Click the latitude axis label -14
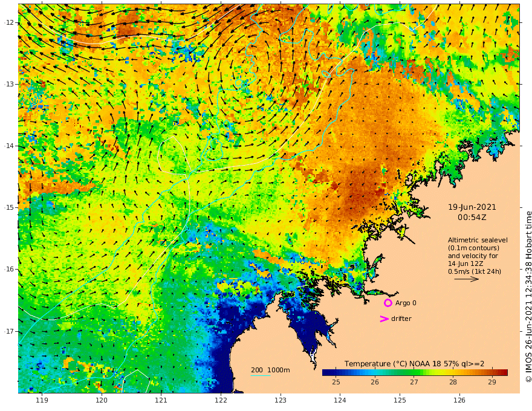532x411 pixels. 9,146
